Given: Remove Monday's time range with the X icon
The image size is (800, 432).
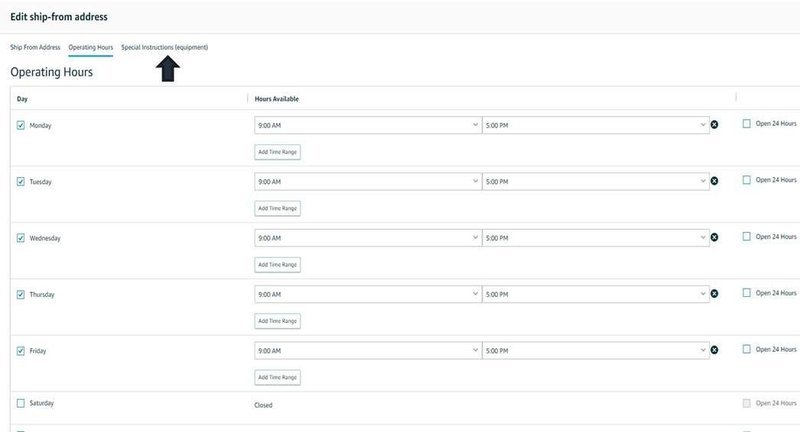Looking at the screenshot, I should coord(714,125).
